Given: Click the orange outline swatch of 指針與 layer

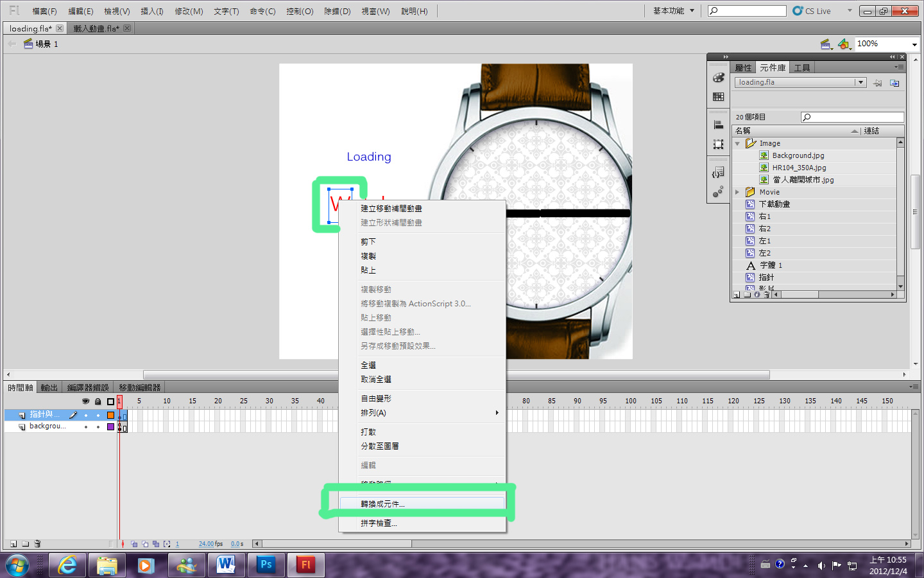Looking at the screenshot, I should 110,416.
